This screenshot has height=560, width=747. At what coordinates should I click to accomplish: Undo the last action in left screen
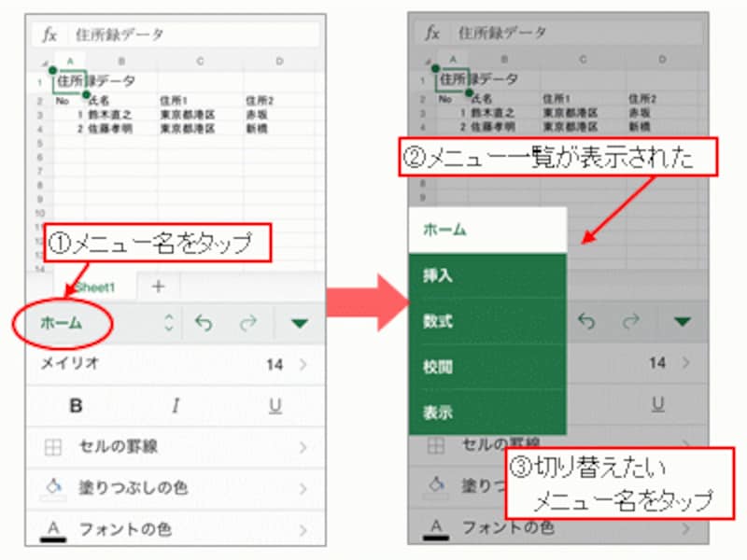click(204, 323)
